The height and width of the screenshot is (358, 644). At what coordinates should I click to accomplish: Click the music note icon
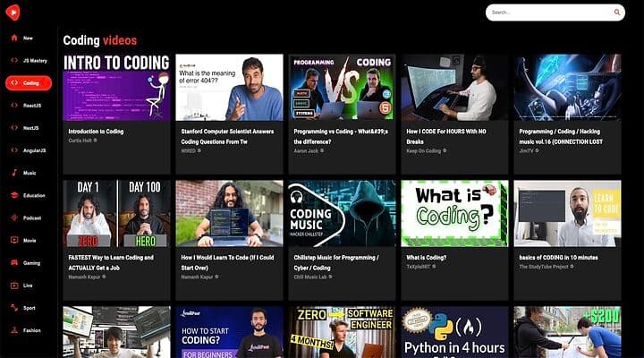pos(14,173)
